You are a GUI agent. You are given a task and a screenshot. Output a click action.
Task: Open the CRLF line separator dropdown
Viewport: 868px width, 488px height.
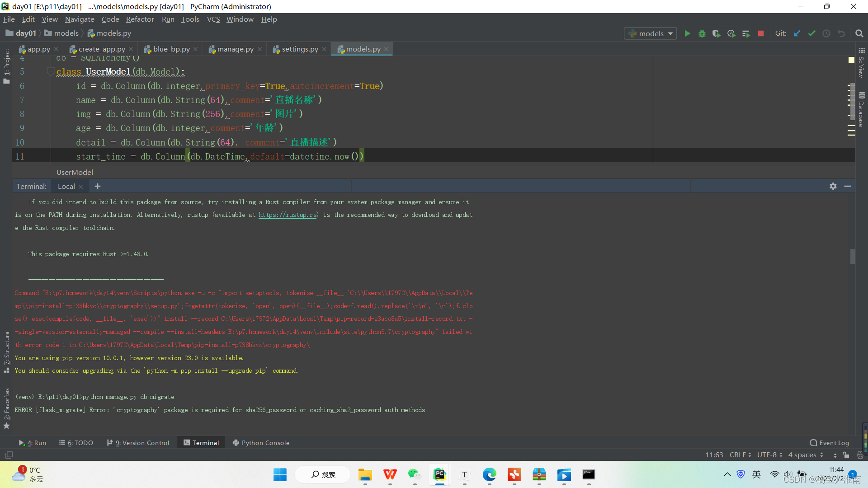(740, 455)
